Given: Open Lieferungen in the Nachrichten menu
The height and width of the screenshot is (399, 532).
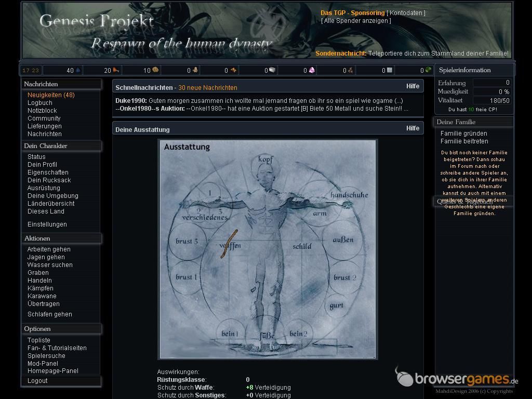Looking at the screenshot, I should 45,126.
